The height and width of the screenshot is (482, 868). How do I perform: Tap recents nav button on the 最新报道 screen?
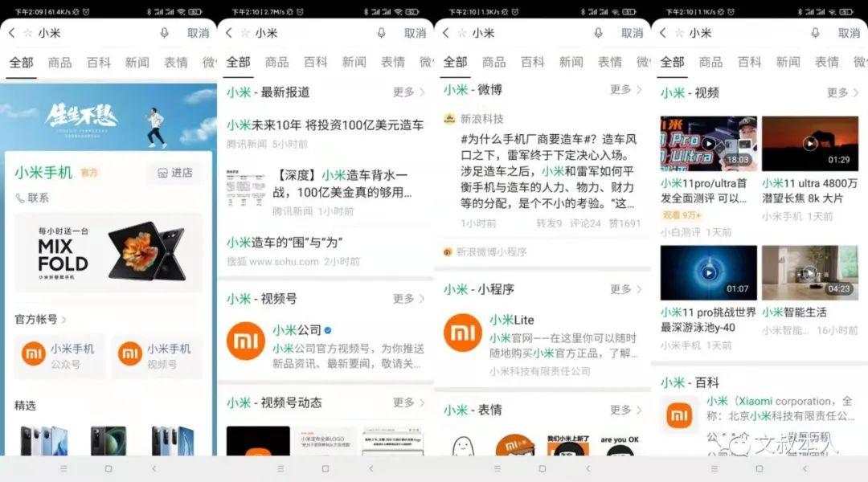pyautogui.click(x=280, y=468)
